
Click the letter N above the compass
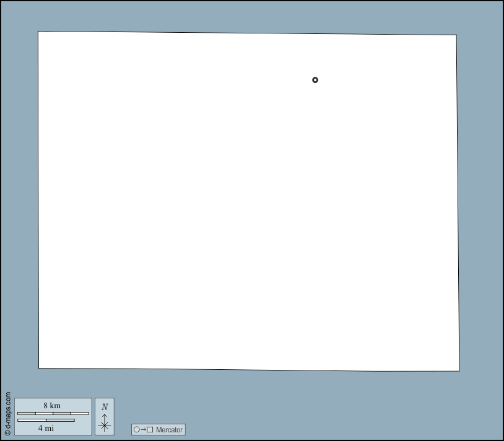pyautogui.click(x=105, y=406)
